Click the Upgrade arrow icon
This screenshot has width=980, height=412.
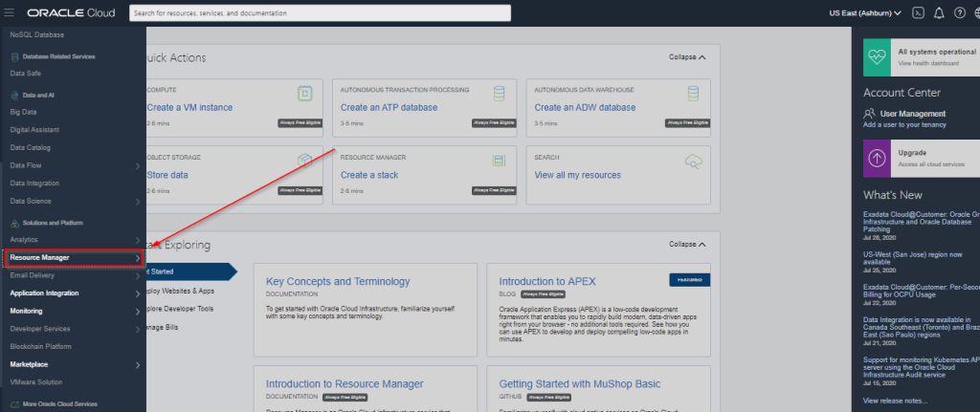click(877, 159)
